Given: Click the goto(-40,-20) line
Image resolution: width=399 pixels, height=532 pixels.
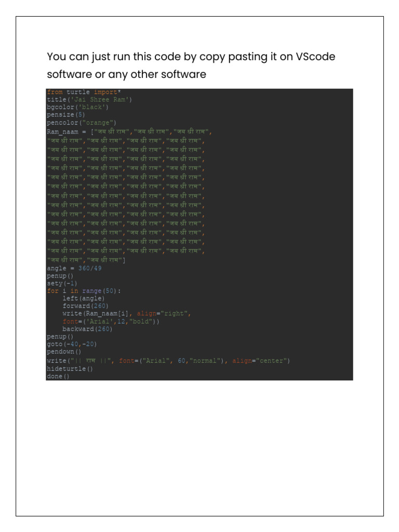Looking at the screenshot, I should pyautogui.click(x=72, y=344).
